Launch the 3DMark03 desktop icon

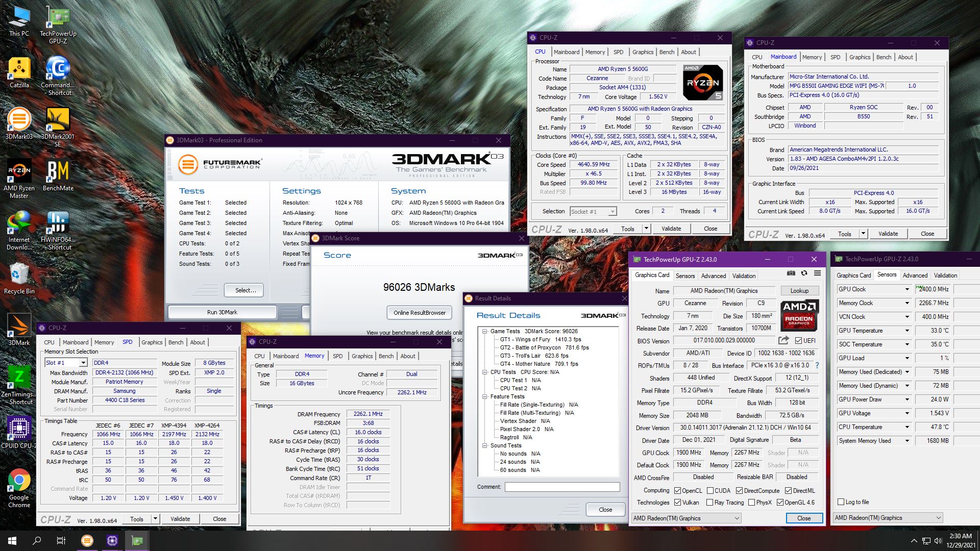[19, 124]
